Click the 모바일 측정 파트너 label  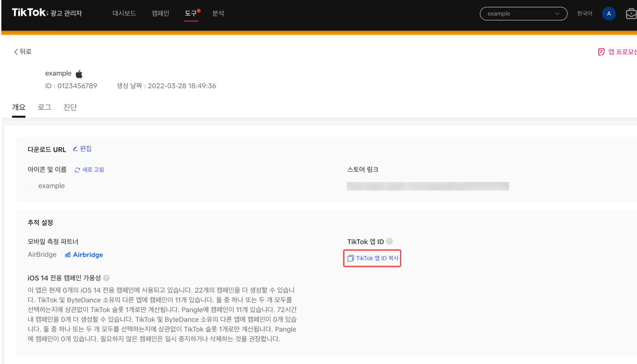53,242
